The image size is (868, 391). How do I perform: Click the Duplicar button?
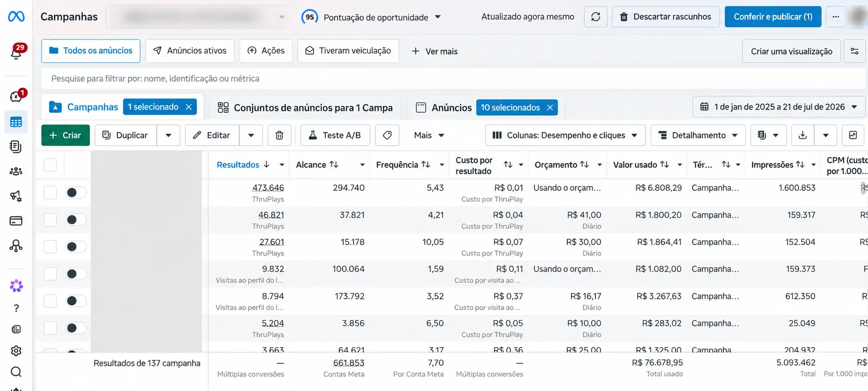(x=125, y=135)
